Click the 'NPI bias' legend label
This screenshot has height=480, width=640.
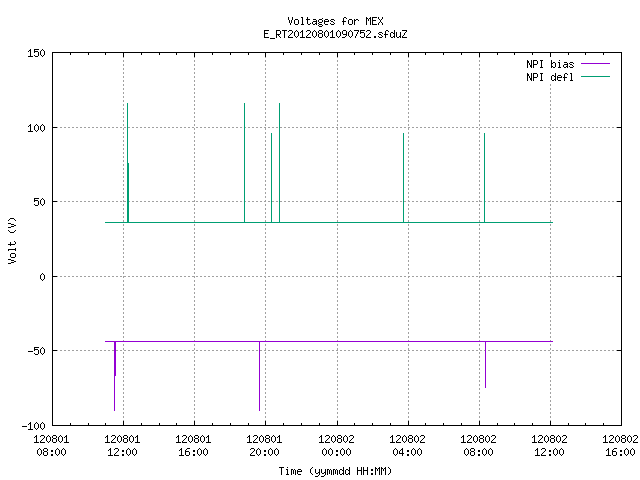pos(550,64)
